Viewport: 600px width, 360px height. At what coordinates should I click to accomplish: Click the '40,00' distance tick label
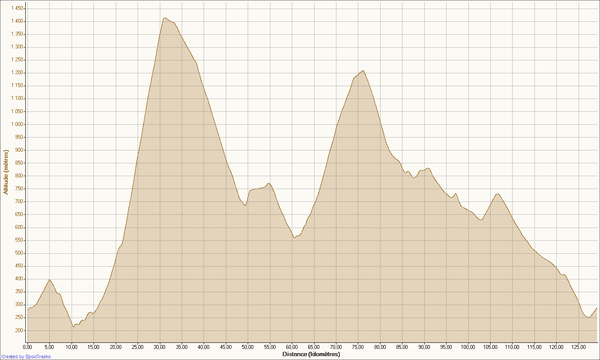(x=204, y=347)
